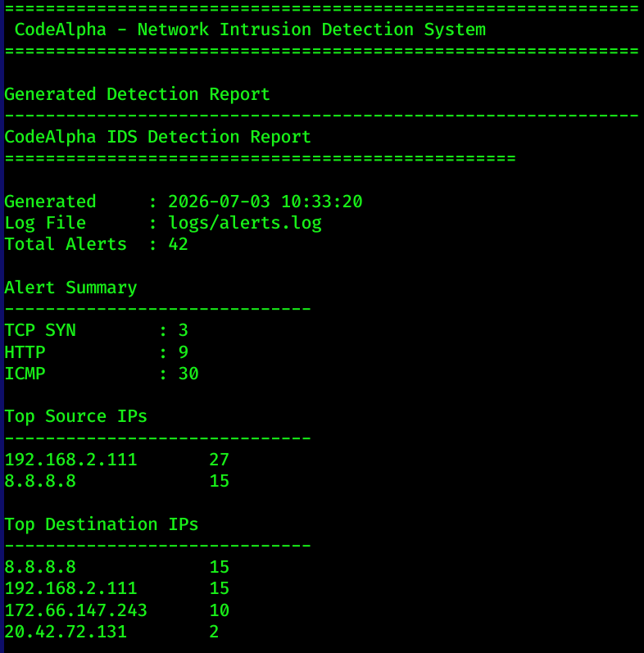Click the CodeAlpha IDS Detection Report line
This screenshot has width=644, height=653.
pyautogui.click(x=157, y=138)
